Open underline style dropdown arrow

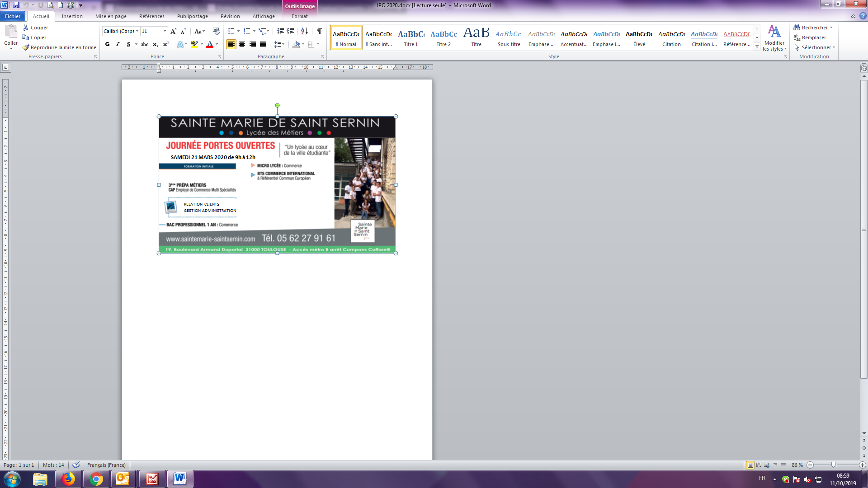point(136,44)
